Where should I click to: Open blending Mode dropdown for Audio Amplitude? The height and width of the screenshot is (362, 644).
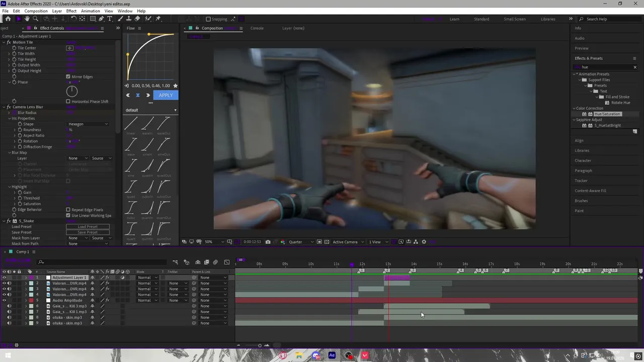click(147, 300)
